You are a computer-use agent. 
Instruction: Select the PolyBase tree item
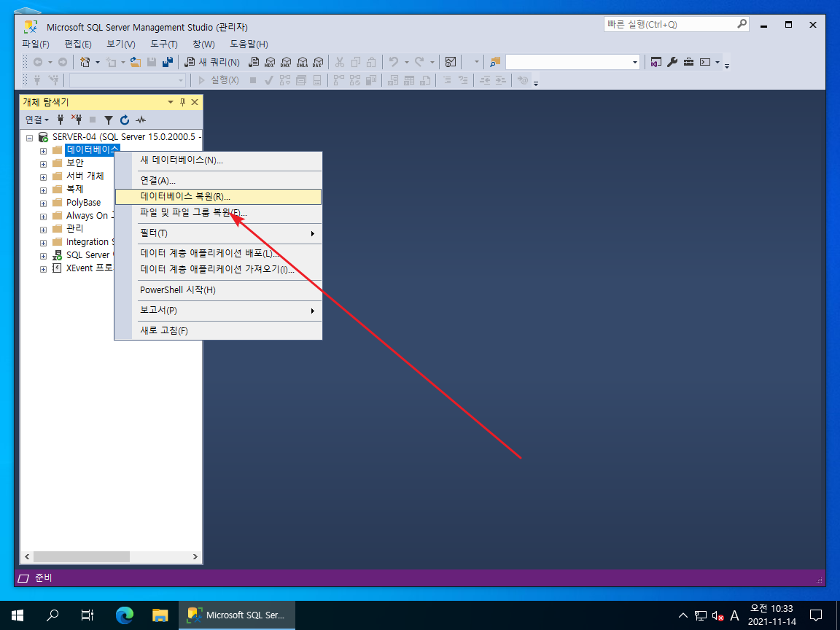tap(83, 203)
